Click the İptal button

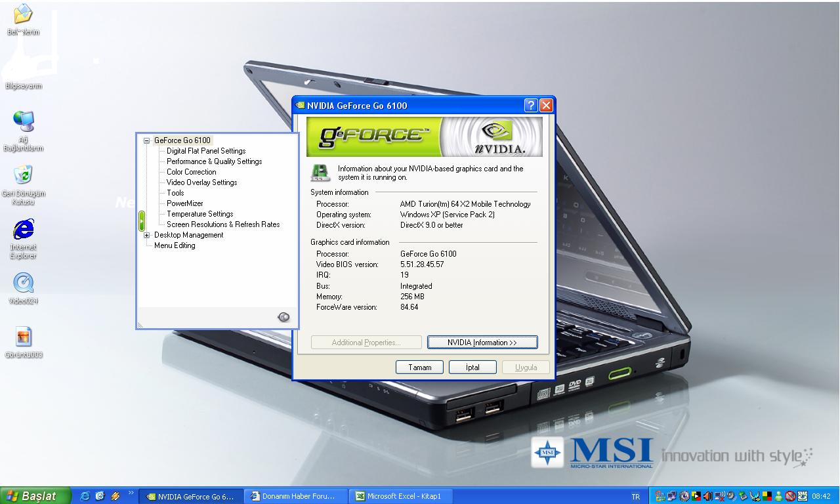[x=472, y=367]
